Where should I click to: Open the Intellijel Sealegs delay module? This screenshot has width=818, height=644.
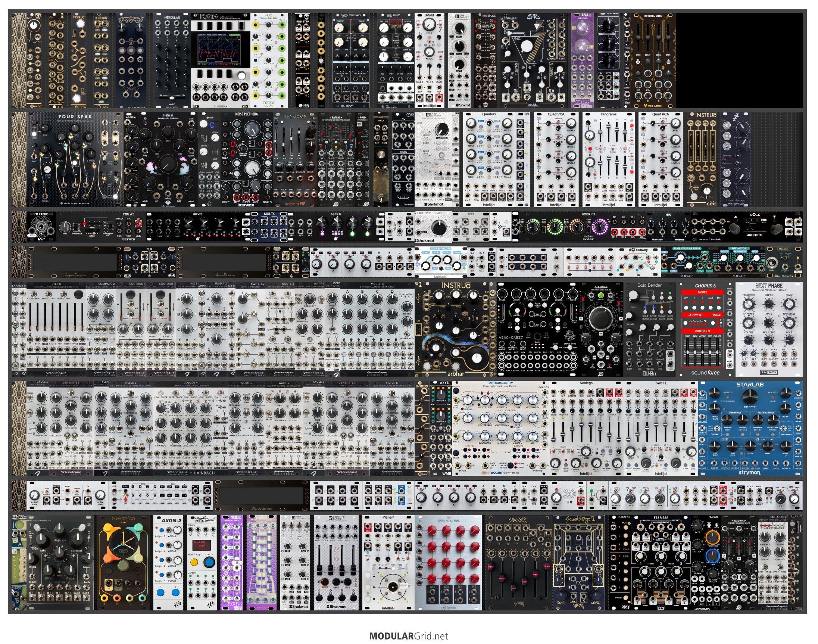[586, 428]
